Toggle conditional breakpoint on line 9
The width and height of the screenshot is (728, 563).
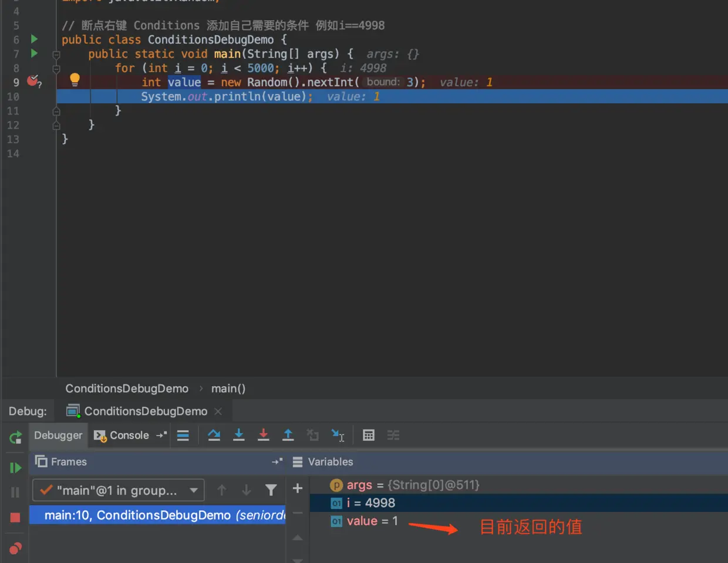tap(34, 81)
